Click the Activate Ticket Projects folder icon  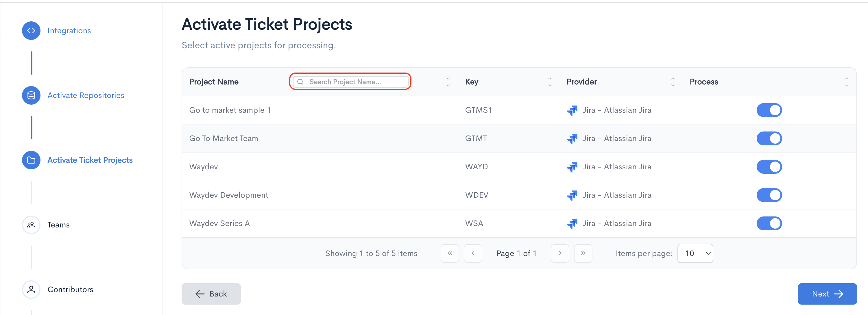pyautogui.click(x=31, y=160)
